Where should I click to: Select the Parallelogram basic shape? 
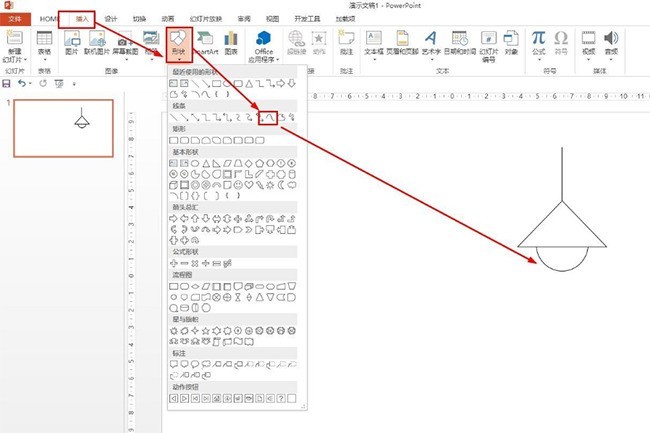[x=227, y=163]
